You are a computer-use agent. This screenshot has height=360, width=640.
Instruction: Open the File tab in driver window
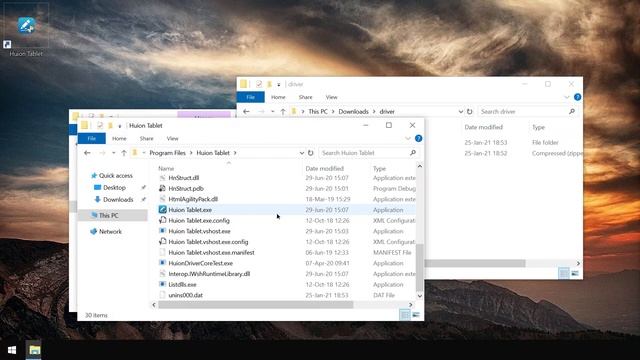[x=251, y=97]
